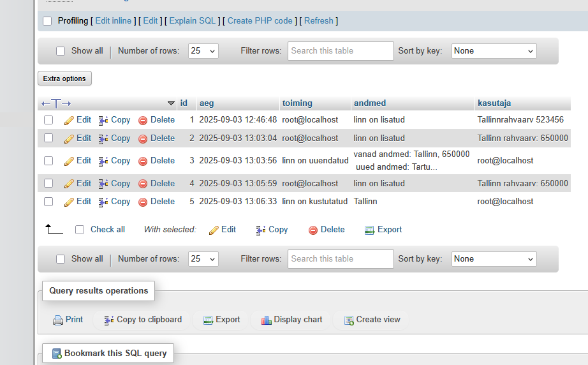Open the bottom Sort by key dropdown
The height and width of the screenshot is (365, 588).
point(494,259)
